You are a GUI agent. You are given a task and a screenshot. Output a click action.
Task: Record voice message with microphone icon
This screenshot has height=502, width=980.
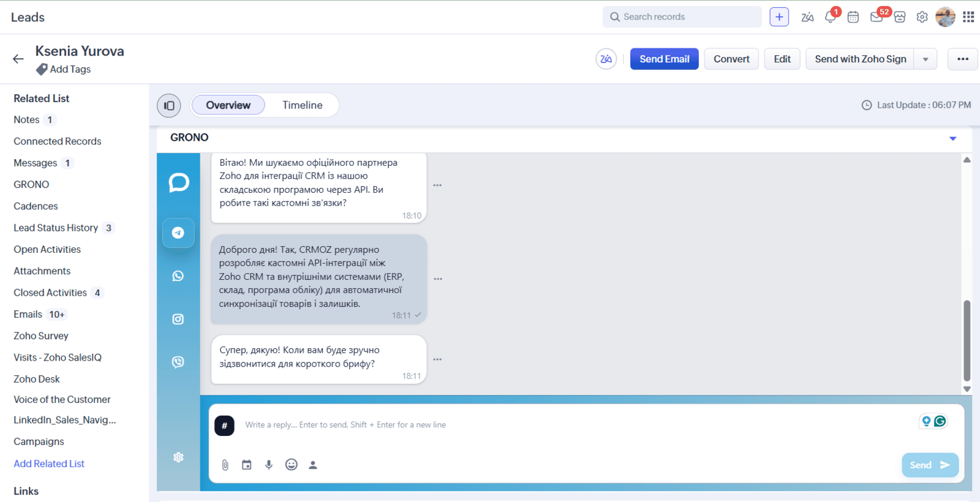tap(269, 465)
